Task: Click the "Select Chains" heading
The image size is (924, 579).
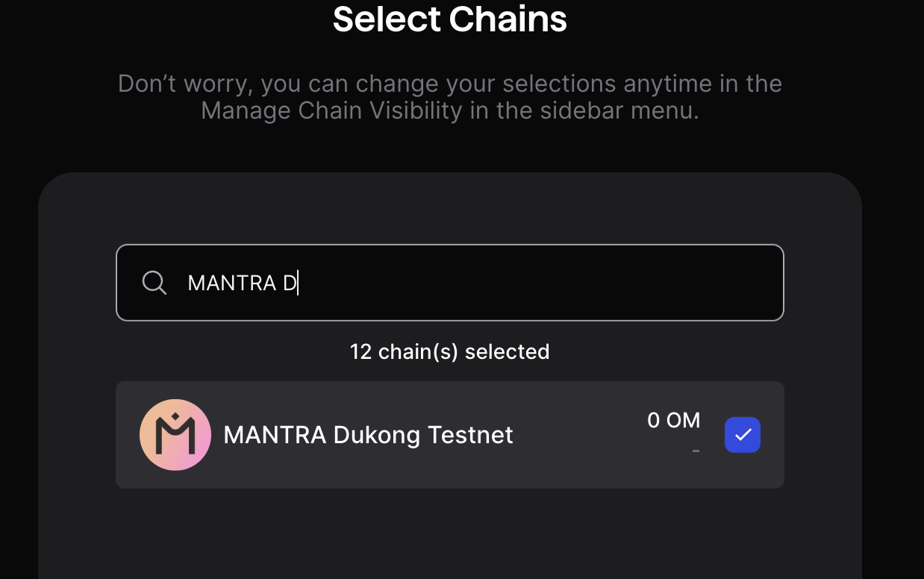Action: click(x=449, y=19)
